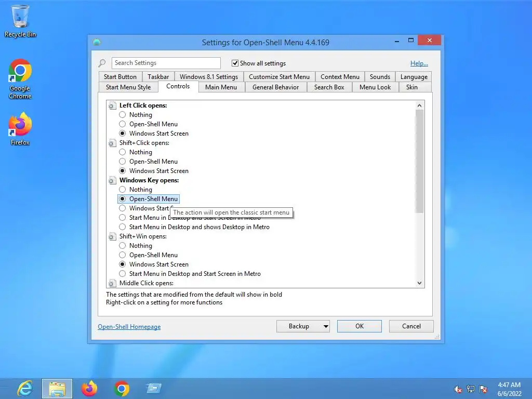Click the gear icon beside Shift+Click opens
This screenshot has height=399, width=532.
coord(112,143)
